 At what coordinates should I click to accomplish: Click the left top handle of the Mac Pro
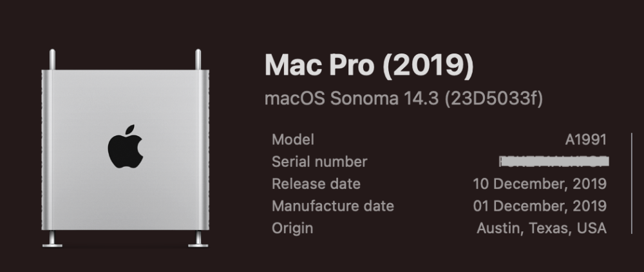point(52,59)
